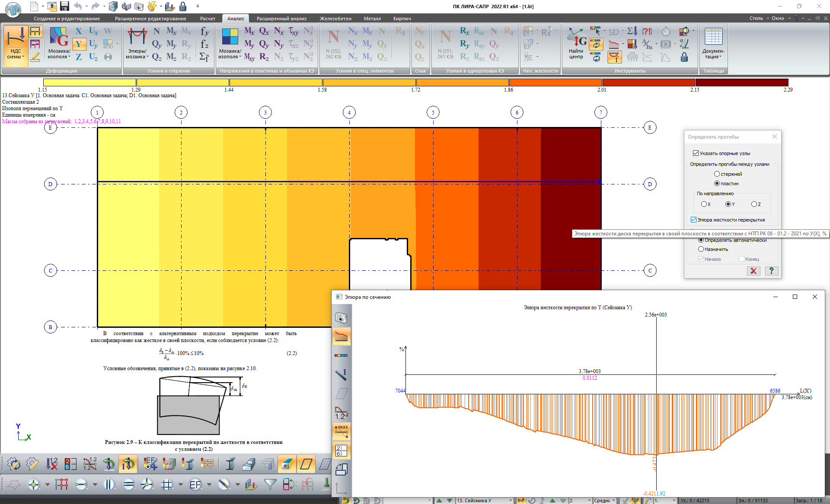
Task: Select the Y displacement isofield icon
Action: coord(79,44)
